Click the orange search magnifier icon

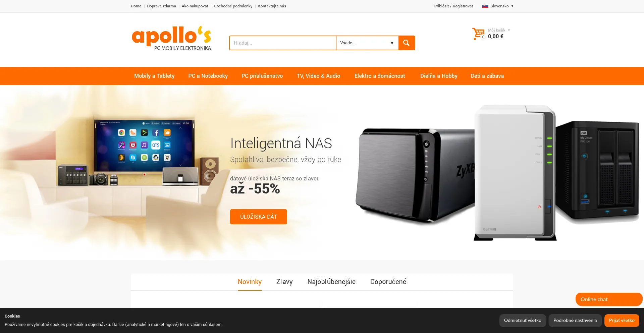tap(407, 43)
